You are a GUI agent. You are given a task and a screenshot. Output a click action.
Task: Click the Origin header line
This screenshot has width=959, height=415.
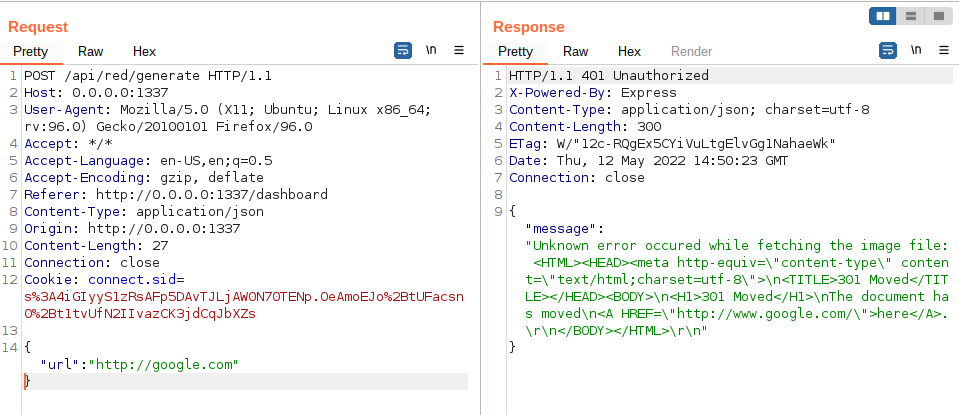tap(132, 229)
